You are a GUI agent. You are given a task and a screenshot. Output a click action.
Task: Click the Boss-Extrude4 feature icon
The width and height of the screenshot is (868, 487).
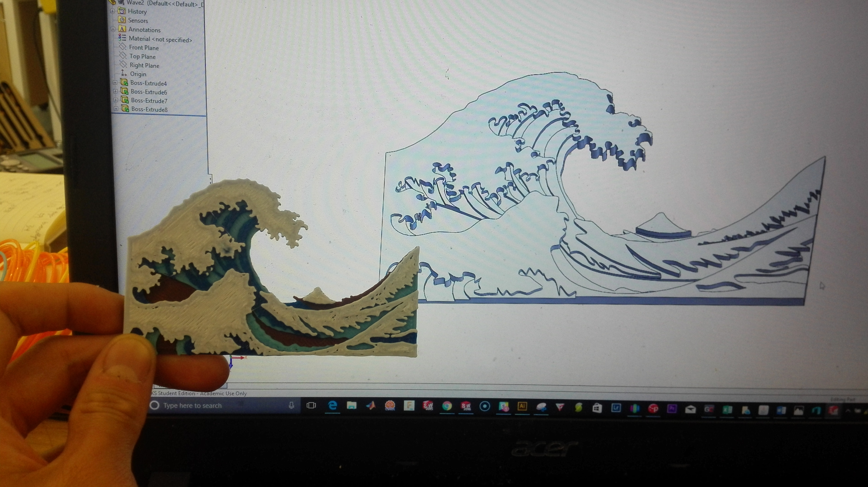pyautogui.click(x=124, y=83)
